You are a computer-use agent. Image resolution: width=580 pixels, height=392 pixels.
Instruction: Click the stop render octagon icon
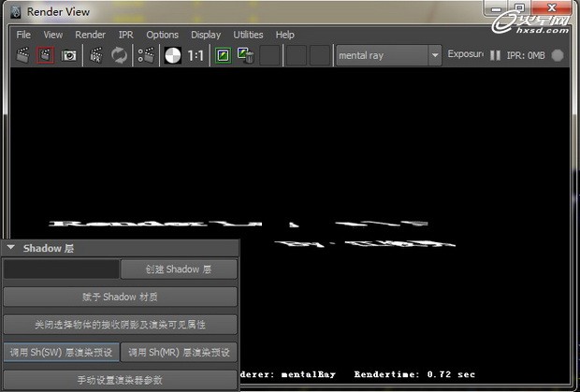tap(558, 55)
